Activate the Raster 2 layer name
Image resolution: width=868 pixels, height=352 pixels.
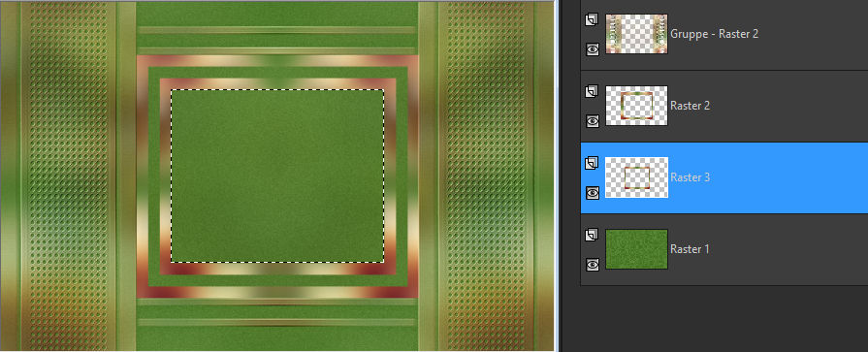tap(690, 106)
